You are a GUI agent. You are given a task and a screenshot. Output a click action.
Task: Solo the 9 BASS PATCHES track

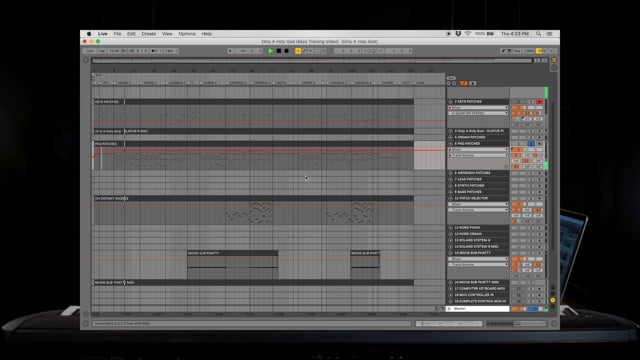[531, 192]
